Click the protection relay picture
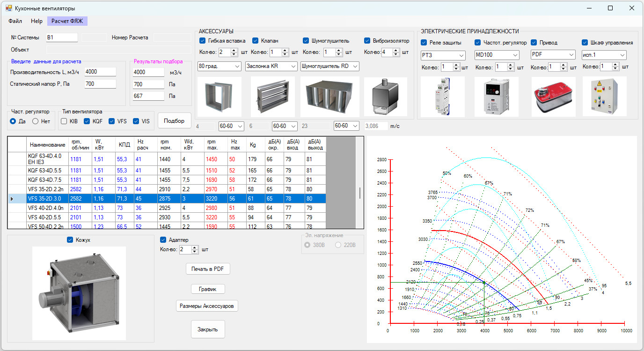 click(x=443, y=97)
